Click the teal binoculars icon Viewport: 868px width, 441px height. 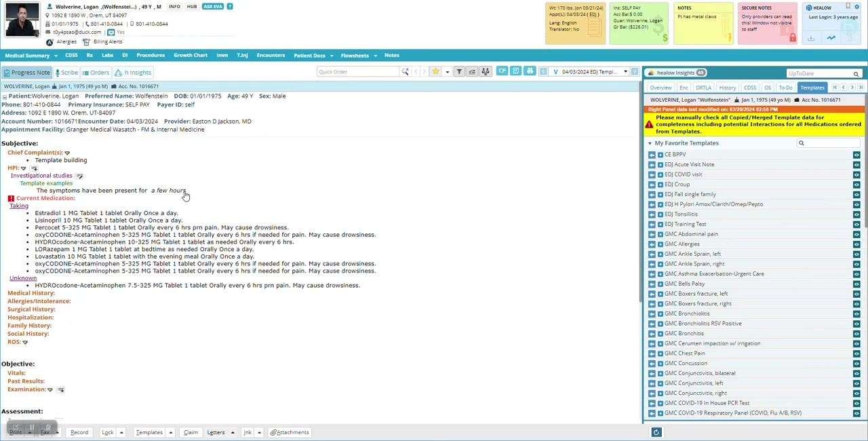pos(530,71)
